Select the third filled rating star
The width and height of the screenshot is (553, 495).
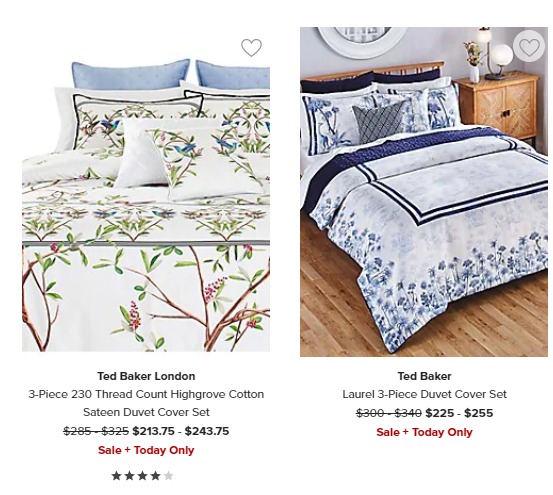point(142,476)
